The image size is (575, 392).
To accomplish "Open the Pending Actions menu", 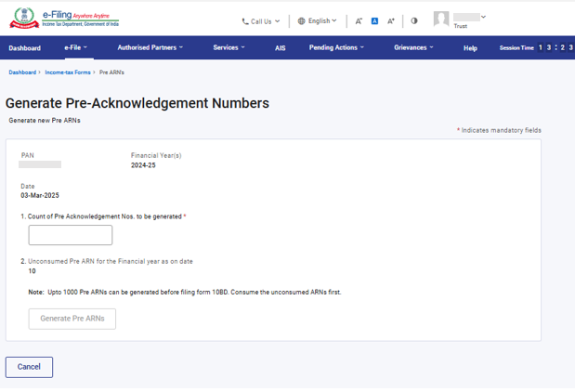I will (x=336, y=47).
